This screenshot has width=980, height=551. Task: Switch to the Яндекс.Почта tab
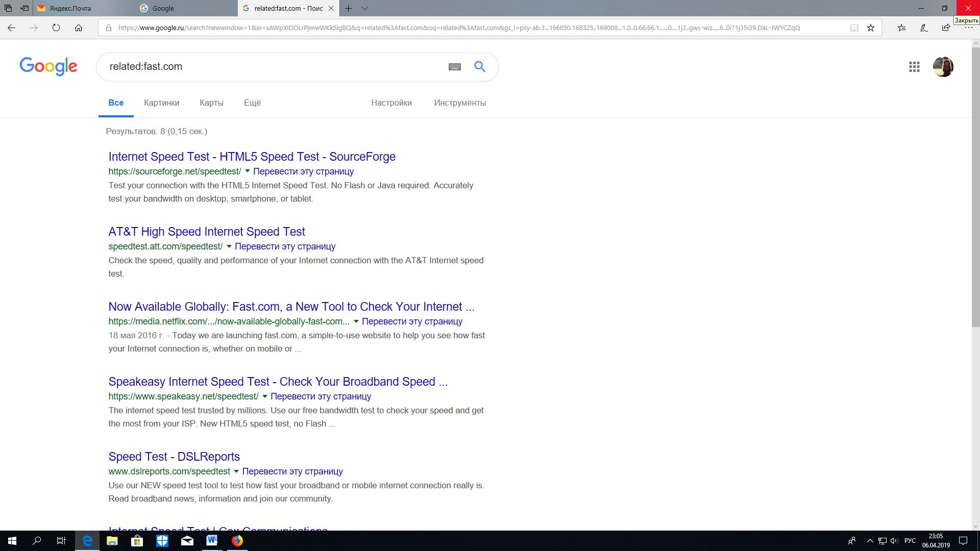point(84,8)
